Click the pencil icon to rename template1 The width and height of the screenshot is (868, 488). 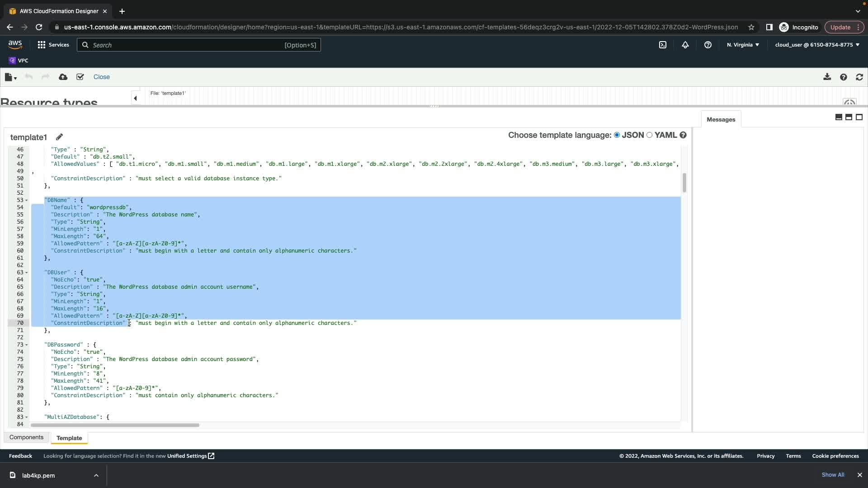click(x=59, y=137)
